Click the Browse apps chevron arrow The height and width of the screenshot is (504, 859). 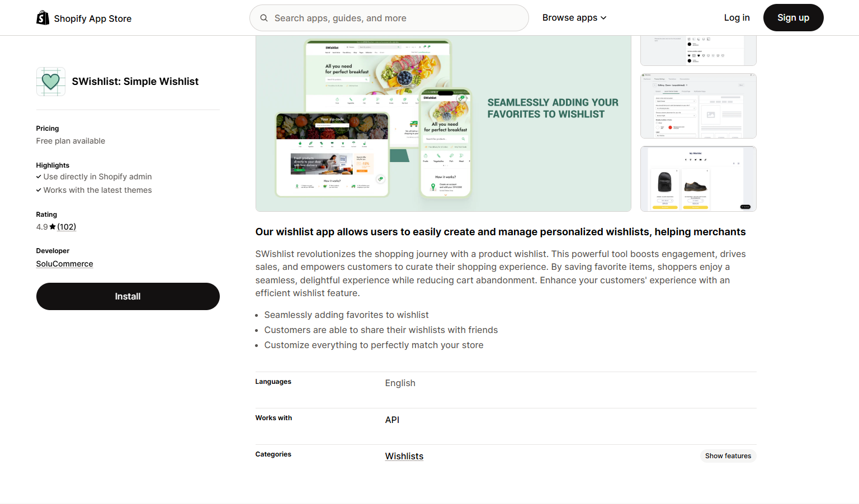pyautogui.click(x=604, y=18)
